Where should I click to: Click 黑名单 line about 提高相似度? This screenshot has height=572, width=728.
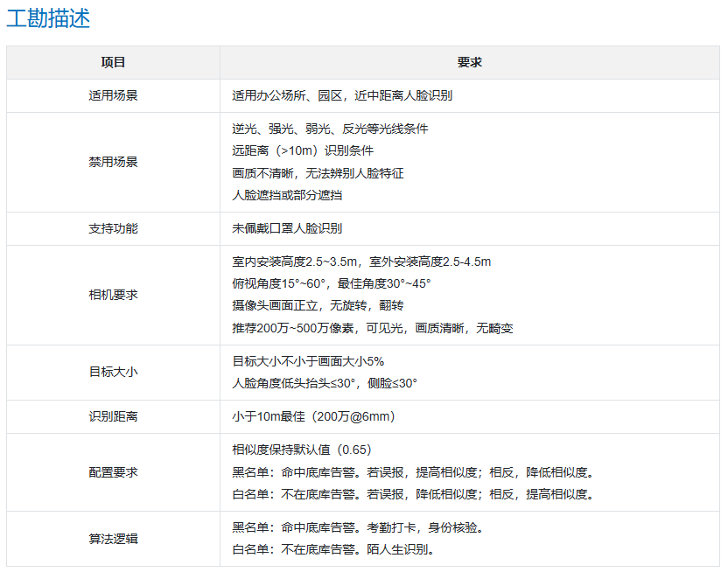pos(413,472)
